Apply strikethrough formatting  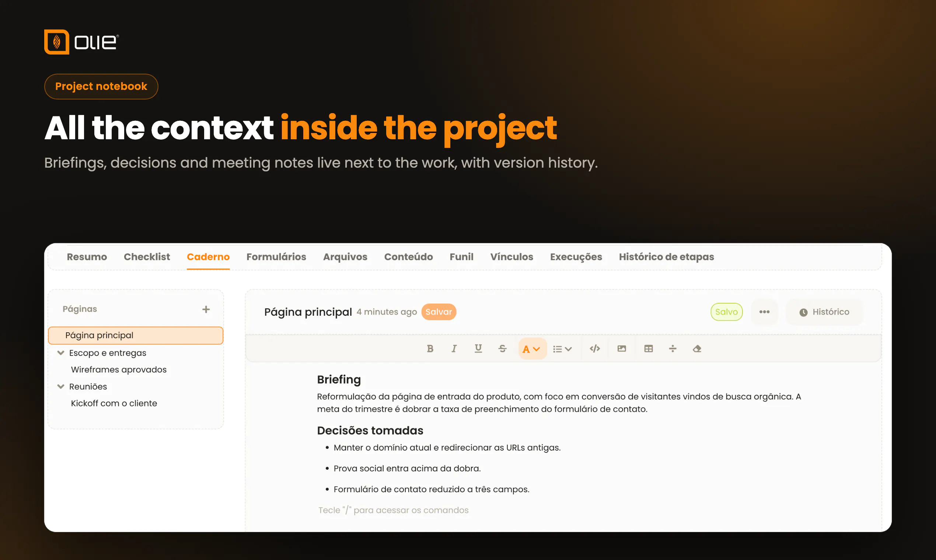click(x=502, y=349)
